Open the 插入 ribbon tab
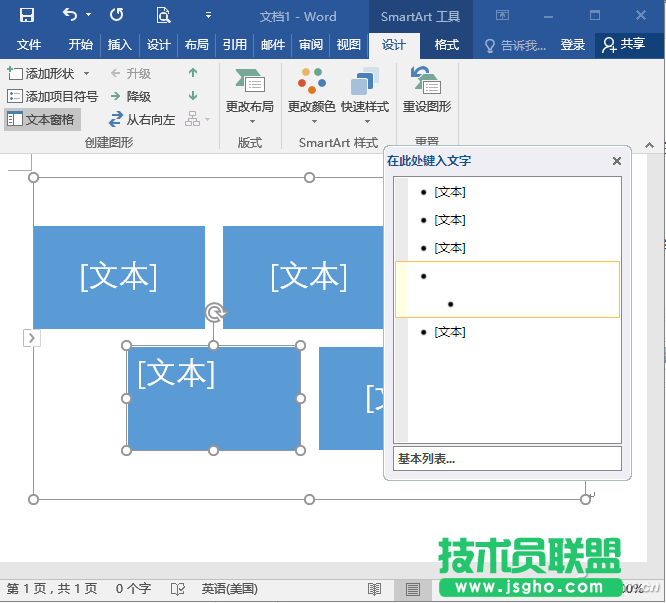 (119, 45)
